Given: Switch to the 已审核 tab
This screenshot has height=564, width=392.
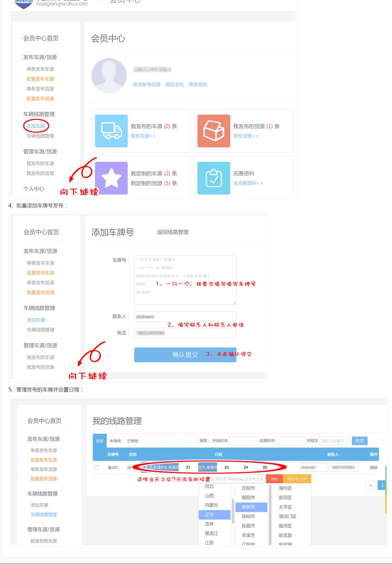Looking at the screenshot, I should pyautogui.click(x=133, y=441).
